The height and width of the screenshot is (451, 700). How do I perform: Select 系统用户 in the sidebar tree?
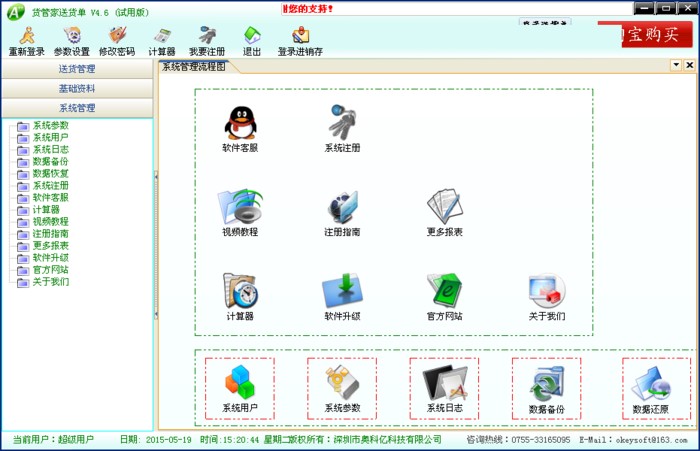50,138
